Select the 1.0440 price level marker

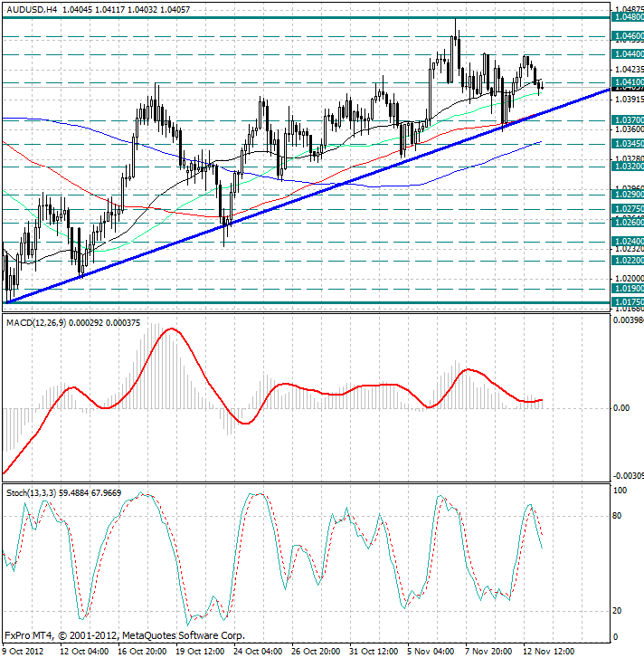tap(628, 54)
